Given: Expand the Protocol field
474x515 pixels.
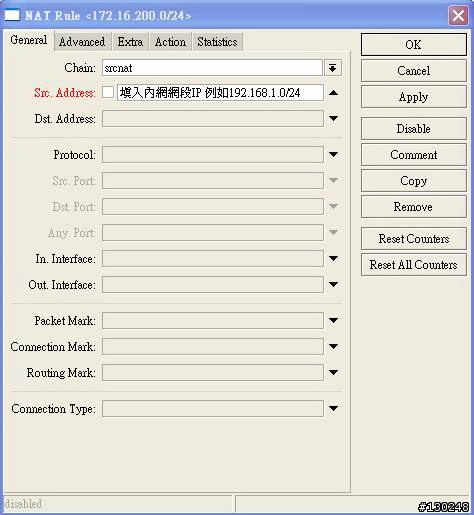Looking at the screenshot, I should point(333,154).
